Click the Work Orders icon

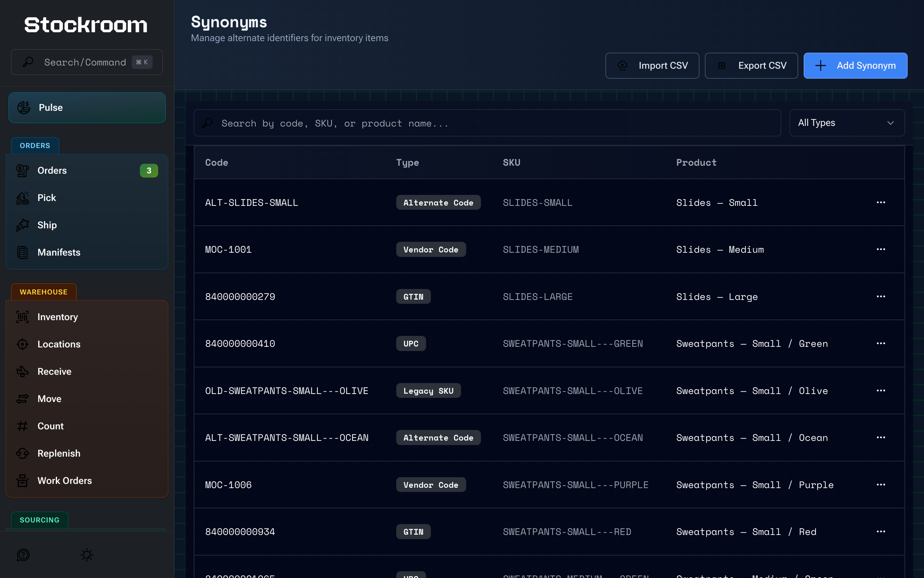coord(22,480)
